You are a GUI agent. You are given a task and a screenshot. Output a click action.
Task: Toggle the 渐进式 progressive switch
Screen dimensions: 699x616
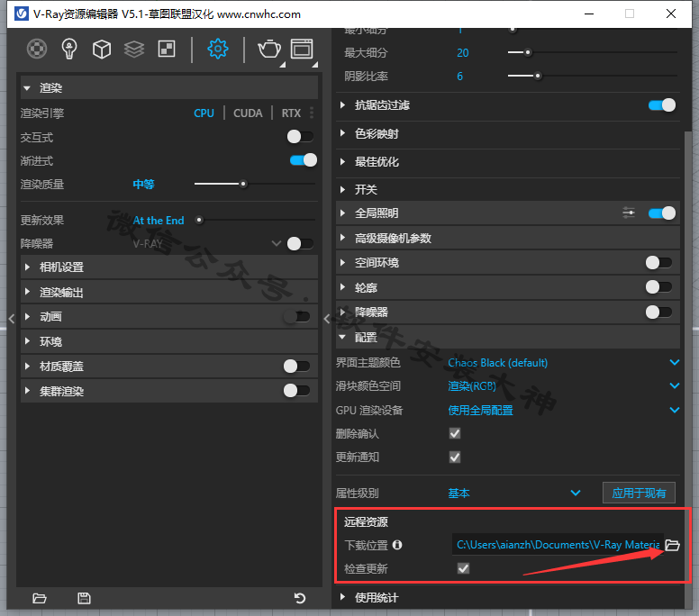click(x=304, y=160)
